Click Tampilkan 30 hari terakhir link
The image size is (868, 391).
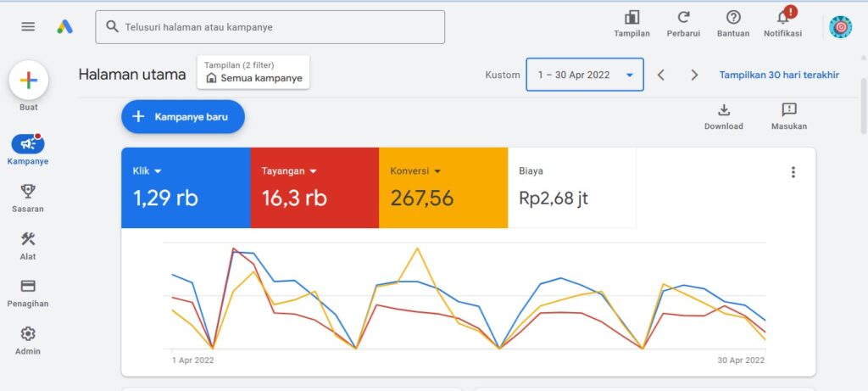coord(779,75)
